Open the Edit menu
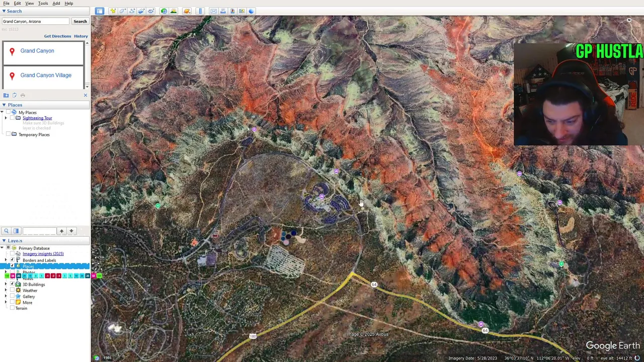Viewport: 644px width, 362px height. click(x=17, y=4)
